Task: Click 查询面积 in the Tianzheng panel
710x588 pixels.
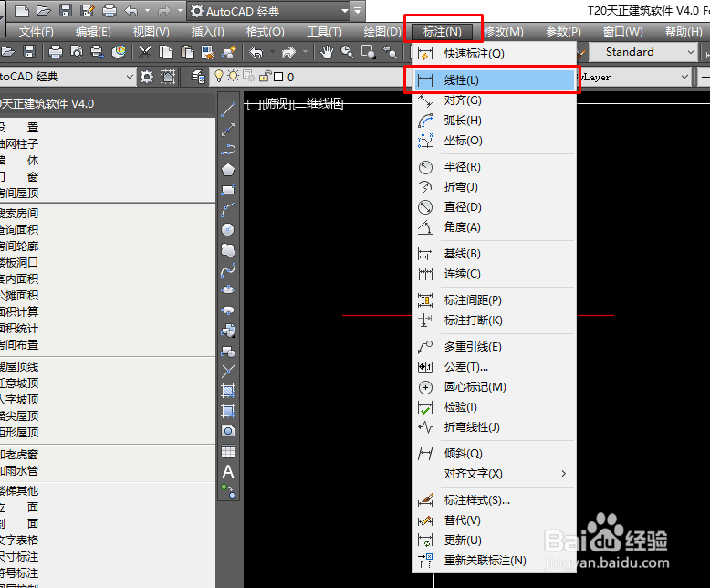Action: [x=19, y=230]
